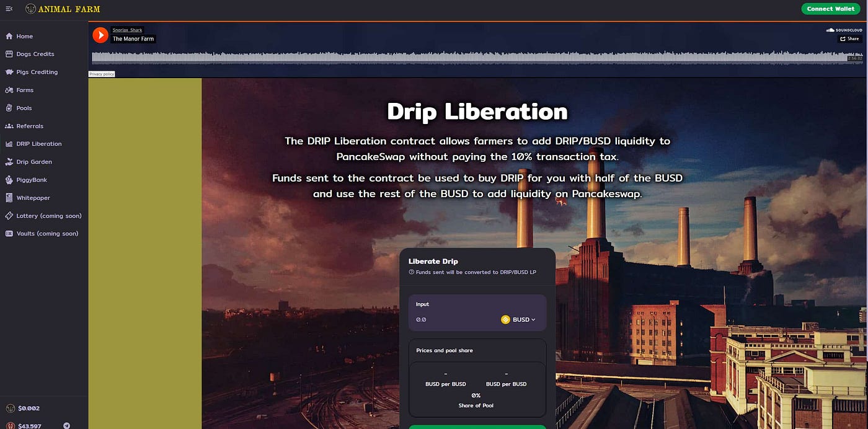Screen dimensions: 868x429
Task: Click the $43.597 pig price text
Action: coord(30,426)
